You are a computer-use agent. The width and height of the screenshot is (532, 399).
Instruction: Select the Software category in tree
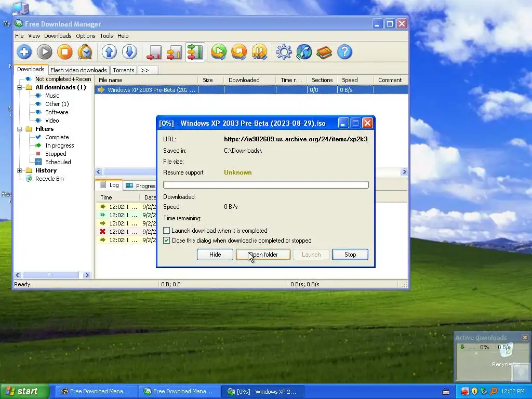(57, 112)
